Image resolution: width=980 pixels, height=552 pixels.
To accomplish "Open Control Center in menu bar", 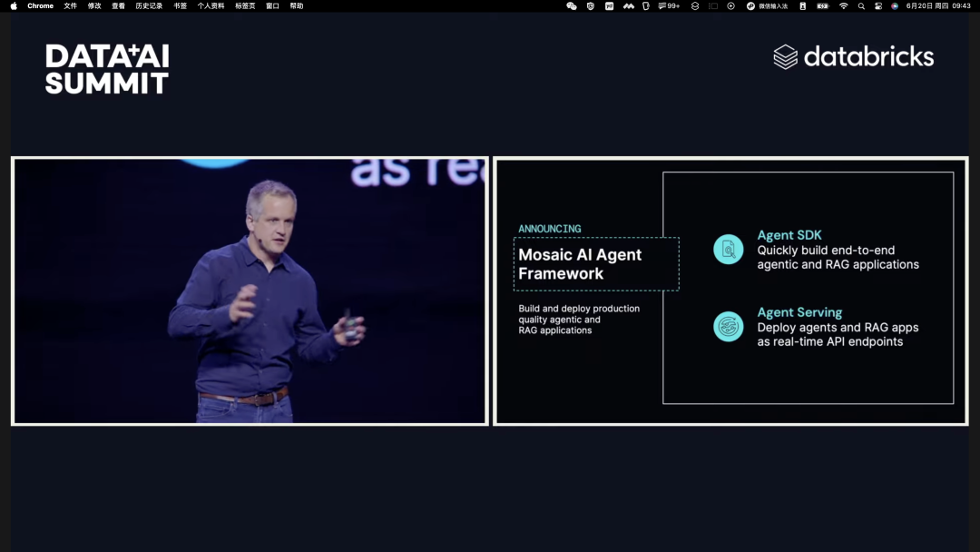I will pos(878,5).
